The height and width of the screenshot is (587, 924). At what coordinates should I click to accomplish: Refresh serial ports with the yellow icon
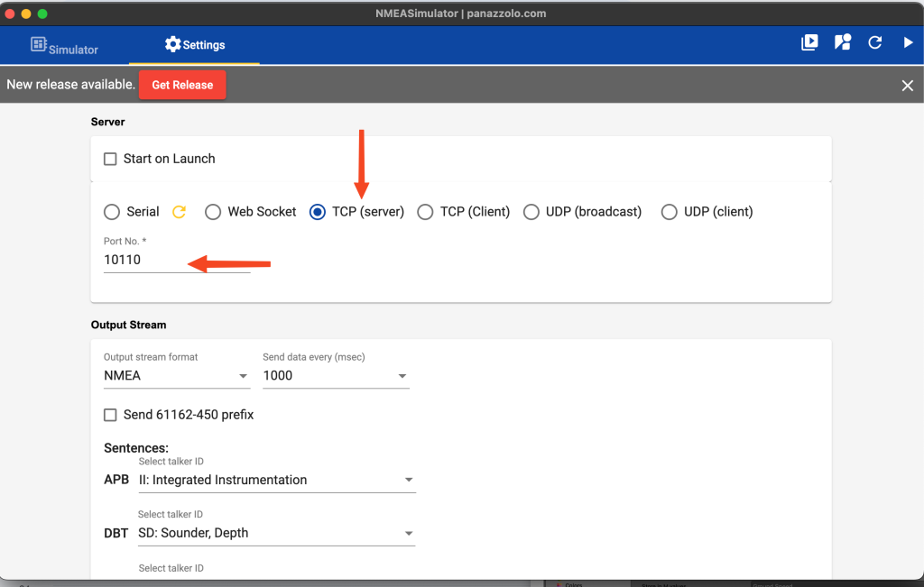[x=180, y=212]
